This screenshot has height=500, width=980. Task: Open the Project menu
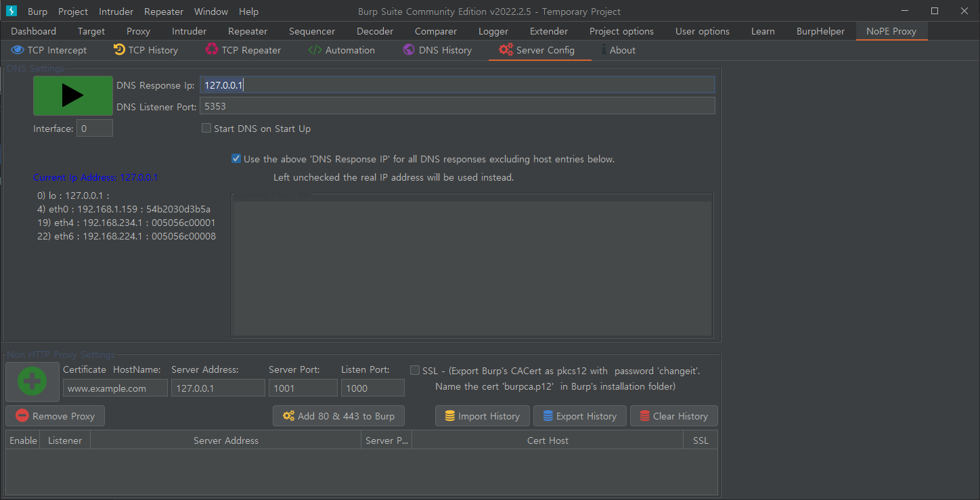click(73, 12)
